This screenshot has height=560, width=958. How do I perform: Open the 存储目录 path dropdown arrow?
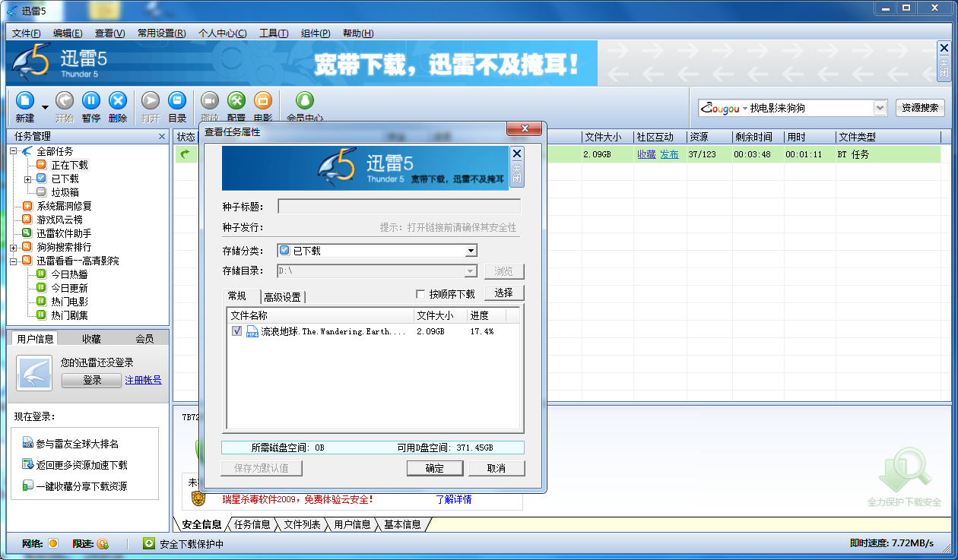click(x=471, y=271)
